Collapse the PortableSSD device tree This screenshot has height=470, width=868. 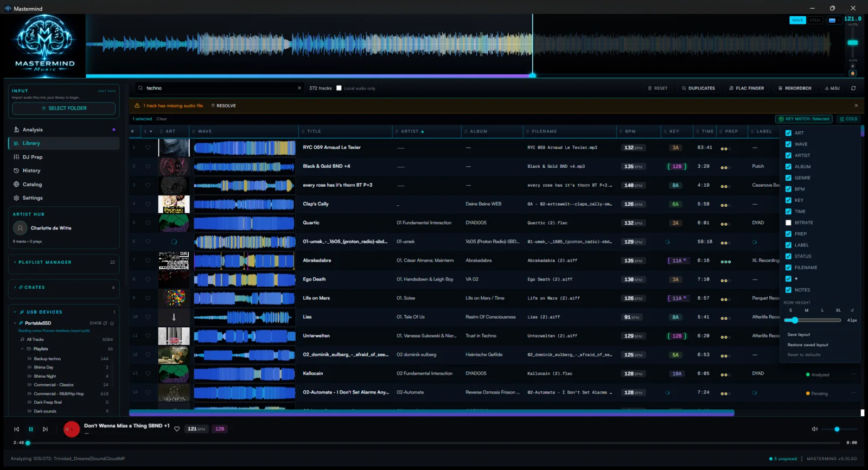pos(15,323)
